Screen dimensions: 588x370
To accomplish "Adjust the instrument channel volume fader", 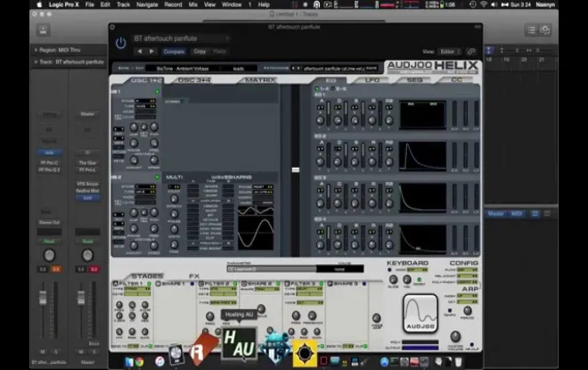I will pyautogui.click(x=43, y=298).
